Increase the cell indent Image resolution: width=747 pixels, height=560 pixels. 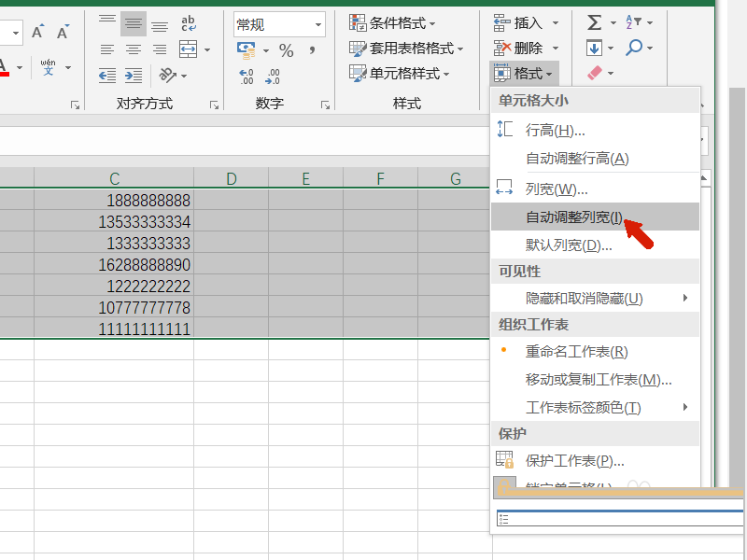134,76
